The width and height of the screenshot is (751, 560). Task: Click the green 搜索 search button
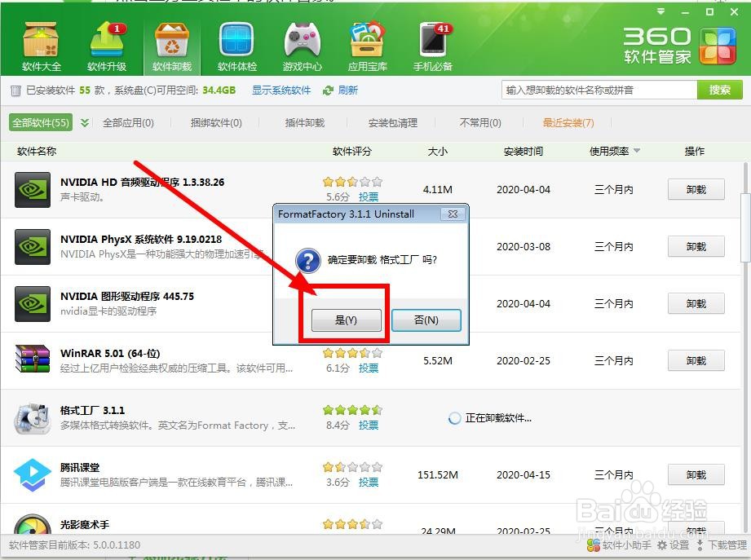719,90
